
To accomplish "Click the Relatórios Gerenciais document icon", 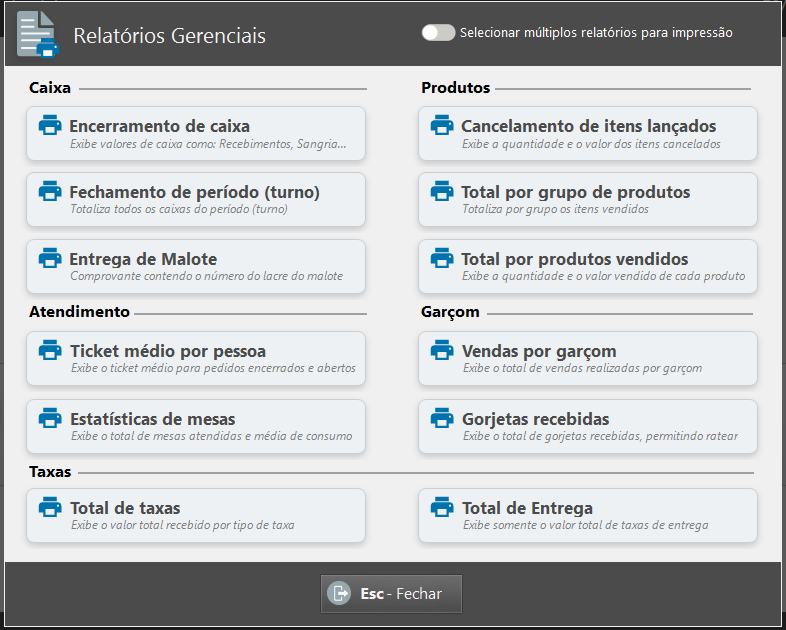I will [38, 34].
